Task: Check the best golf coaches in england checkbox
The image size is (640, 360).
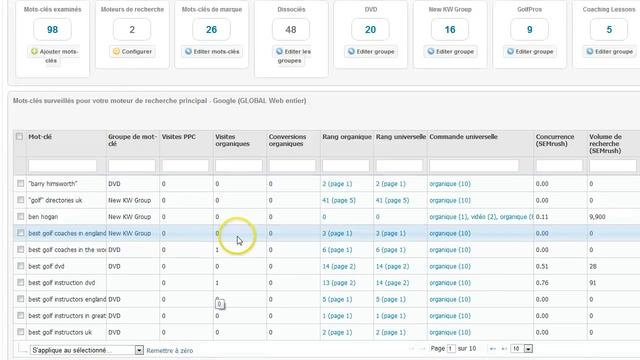Action: pos(20,233)
